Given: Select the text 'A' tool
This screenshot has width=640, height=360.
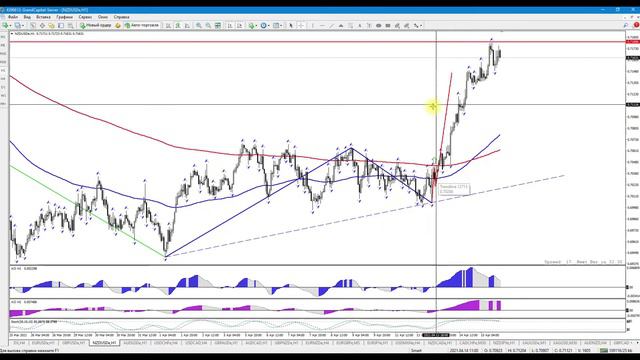Looking at the screenshot, I should [x=360, y=25].
